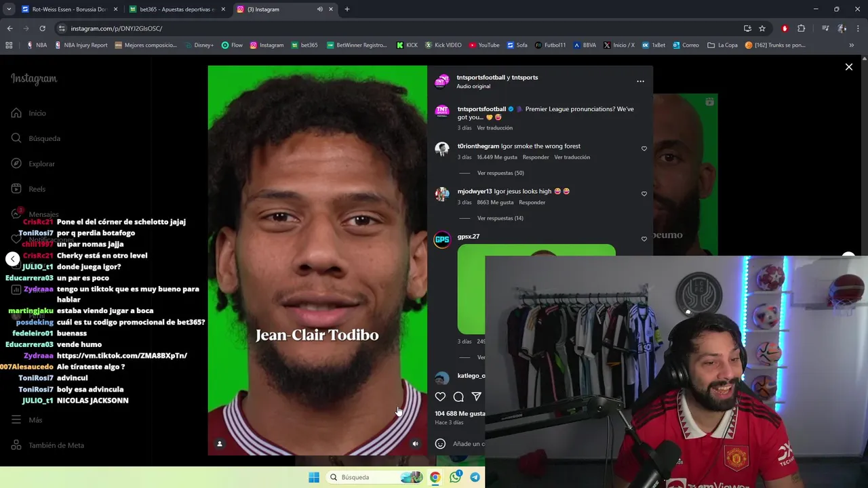Viewport: 868px width, 488px height.
Task: Open WhatsApp from the taskbar
Action: [456, 477]
